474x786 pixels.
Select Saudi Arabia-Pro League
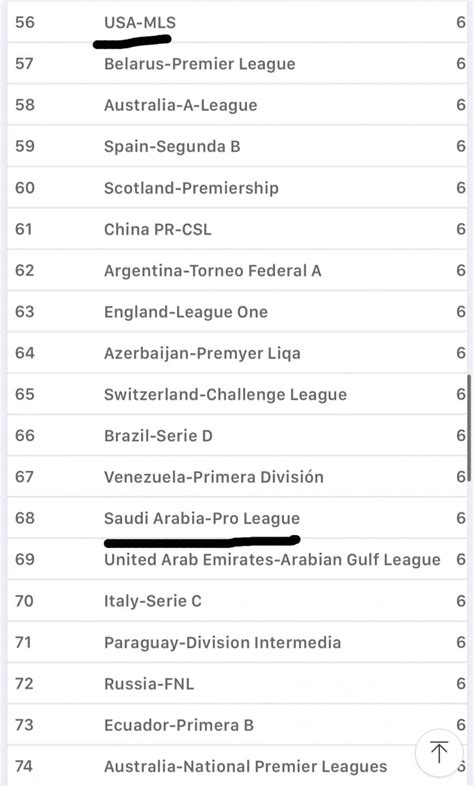pyautogui.click(x=237, y=518)
